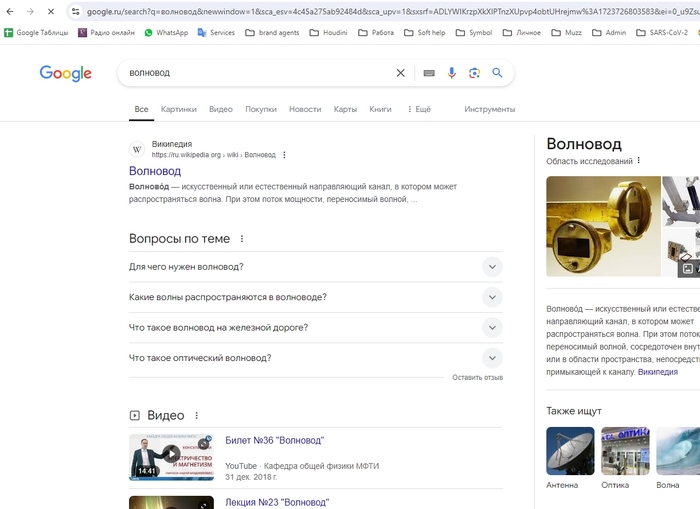
Task: Click the magnifier search button
Action: 497,73
